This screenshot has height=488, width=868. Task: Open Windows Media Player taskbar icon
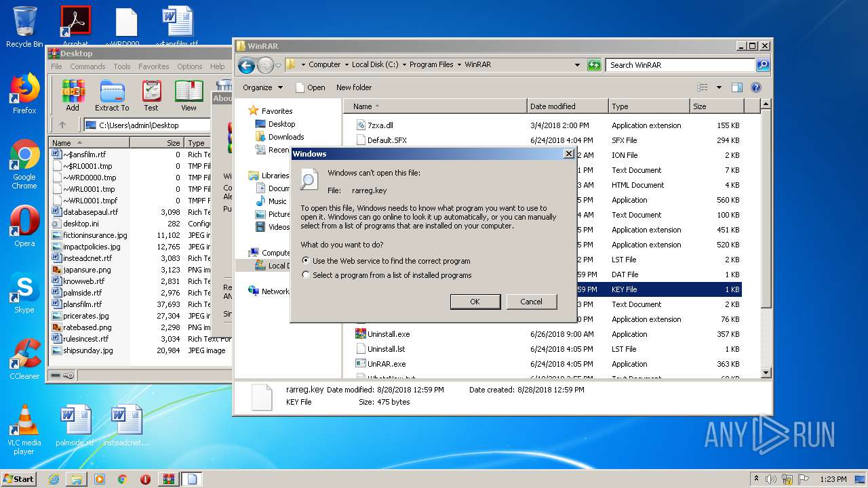[x=100, y=479]
